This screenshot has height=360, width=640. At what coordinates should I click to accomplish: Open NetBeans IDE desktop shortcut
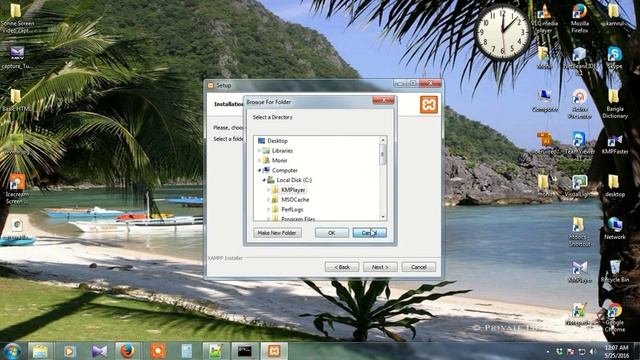[580, 58]
